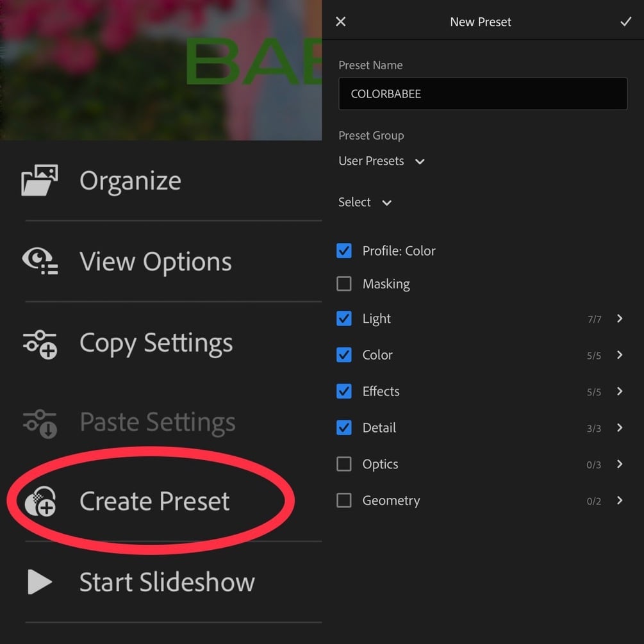Screen dimensions: 644x644
Task: Choose Copy Settings from the menu
Action: coord(156,343)
